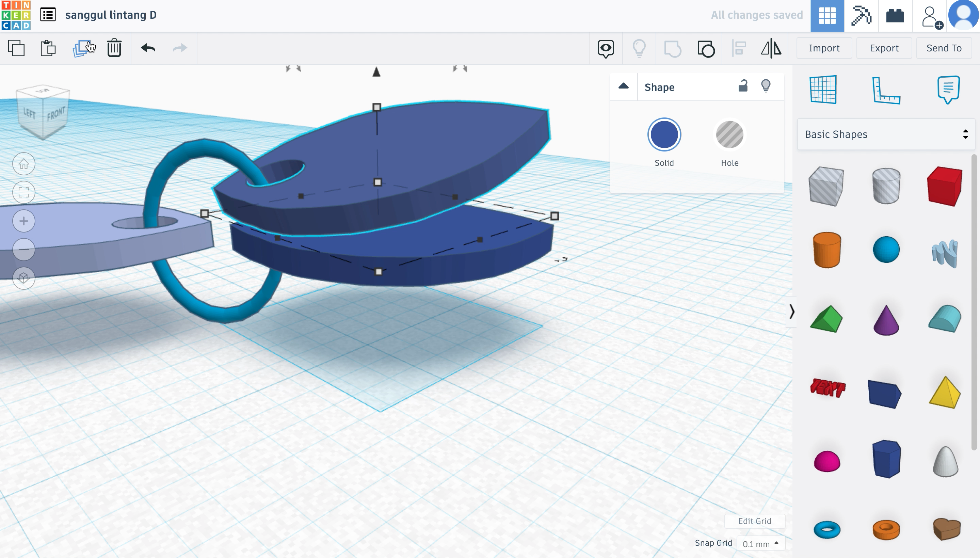Select the Solid color swatch

click(664, 134)
